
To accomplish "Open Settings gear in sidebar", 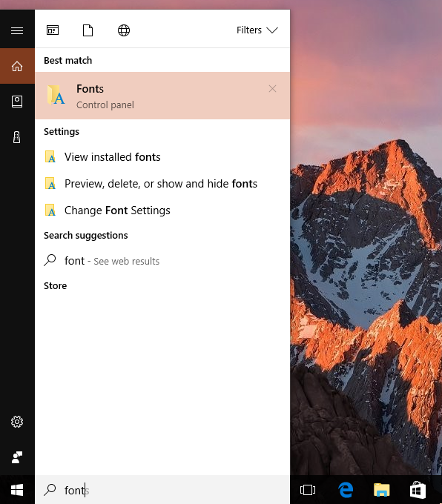I will tap(17, 422).
